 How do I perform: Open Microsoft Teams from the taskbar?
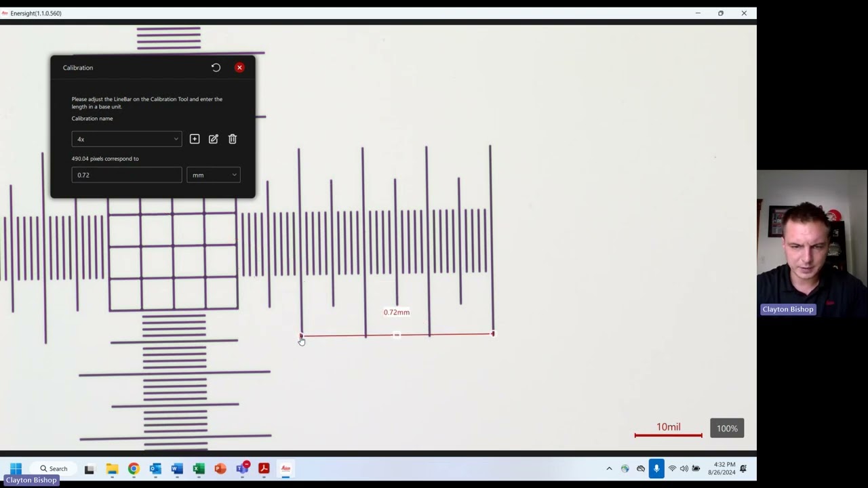(242, 468)
